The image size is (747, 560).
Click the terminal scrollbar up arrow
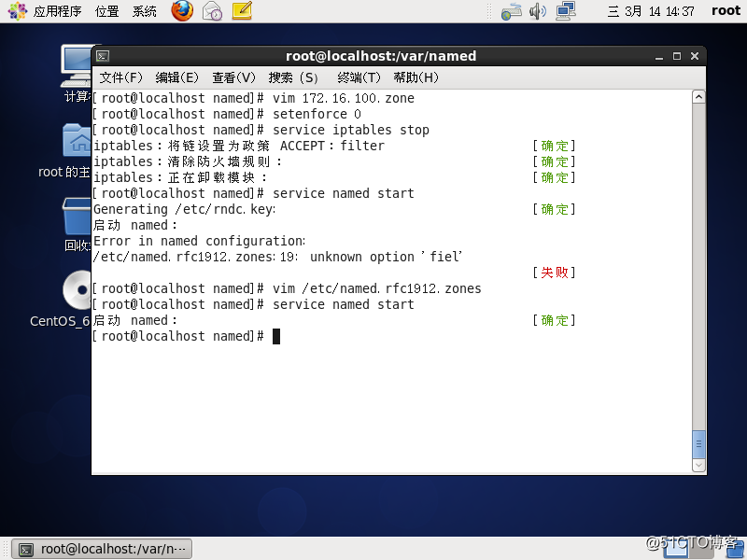[x=698, y=97]
